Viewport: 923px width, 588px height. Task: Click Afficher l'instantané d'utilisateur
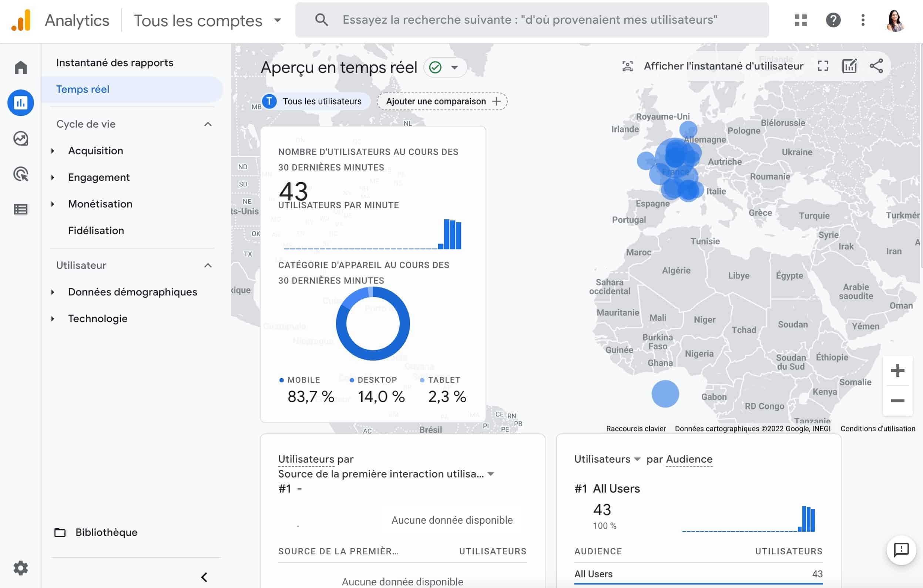tap(712, 66)
